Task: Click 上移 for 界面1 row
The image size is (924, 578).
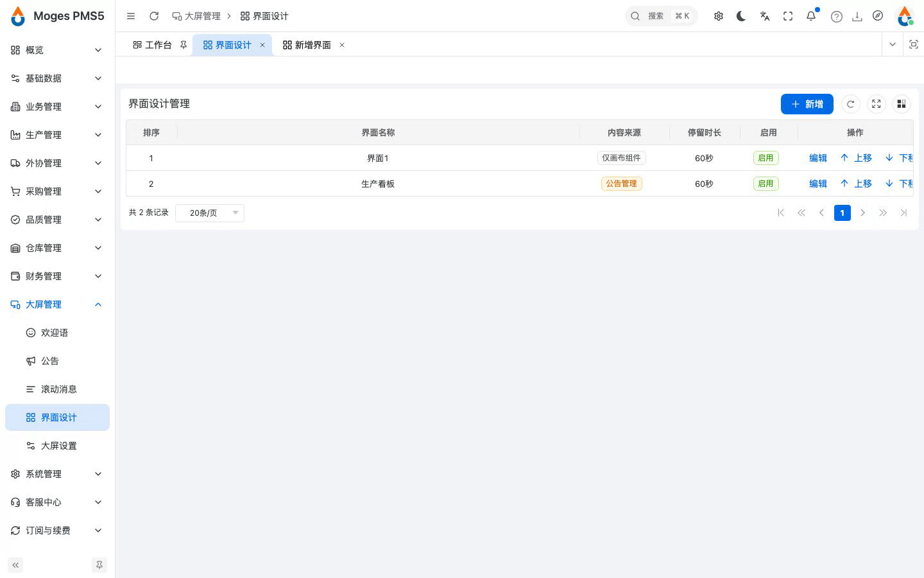Action: tap(856, 158)
